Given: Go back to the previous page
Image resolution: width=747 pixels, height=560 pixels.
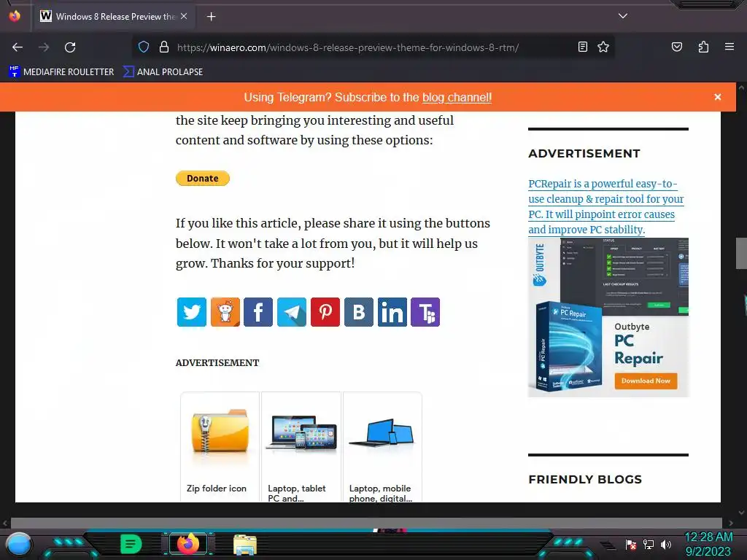Looking at the screenshot, I should pos(18,47).
